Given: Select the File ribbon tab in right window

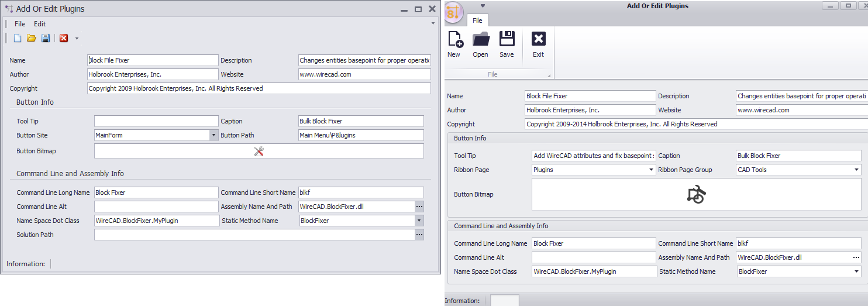Looking at the screenshot, I should (477, 20).
